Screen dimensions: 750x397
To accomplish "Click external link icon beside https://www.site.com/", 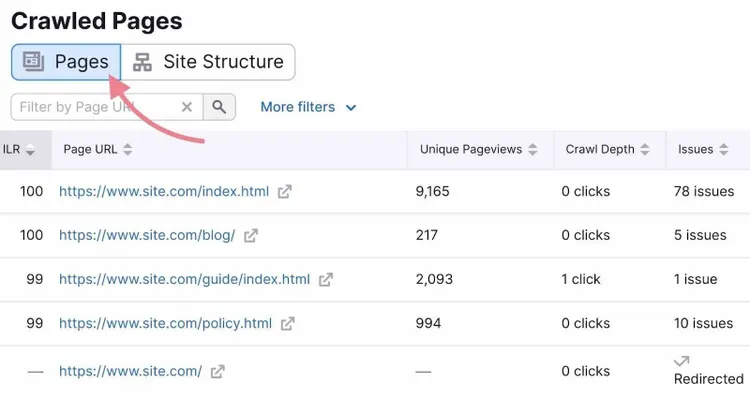I will 218,371.
